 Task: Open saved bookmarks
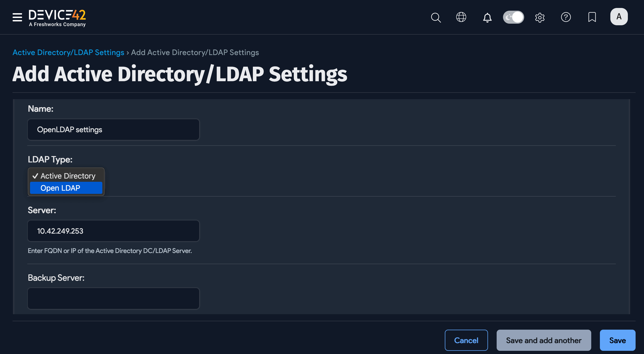pyautogui.click(x=592, y=17)
